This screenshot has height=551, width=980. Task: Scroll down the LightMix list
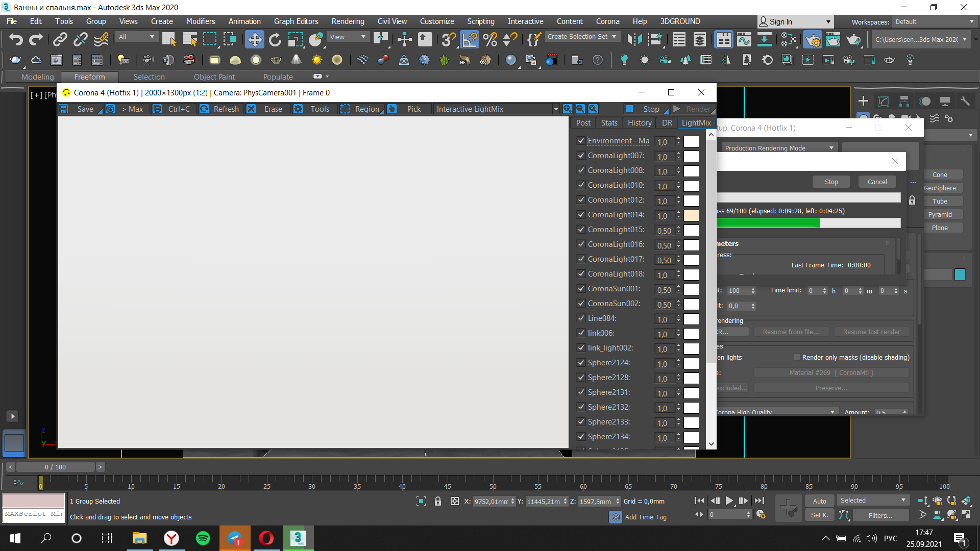click(711, 444)
